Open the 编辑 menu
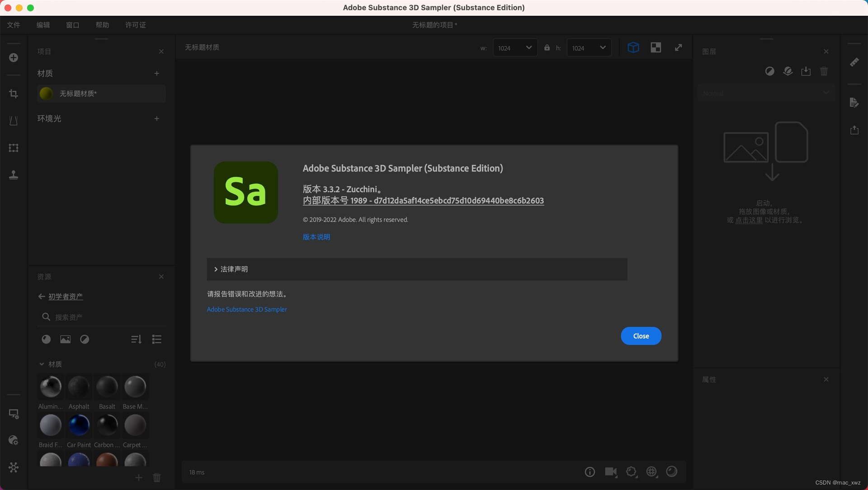Viewport: 868px width, 490px height. click(x=43, y=25)
